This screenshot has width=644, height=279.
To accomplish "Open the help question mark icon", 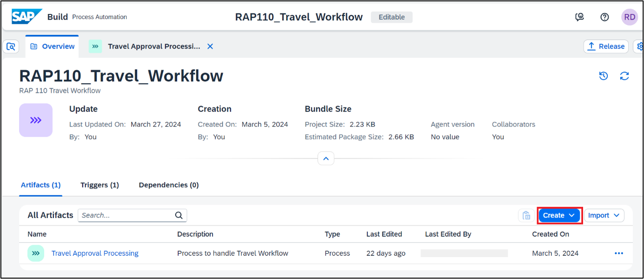I will pyautogui.click(x=604, y=17).
